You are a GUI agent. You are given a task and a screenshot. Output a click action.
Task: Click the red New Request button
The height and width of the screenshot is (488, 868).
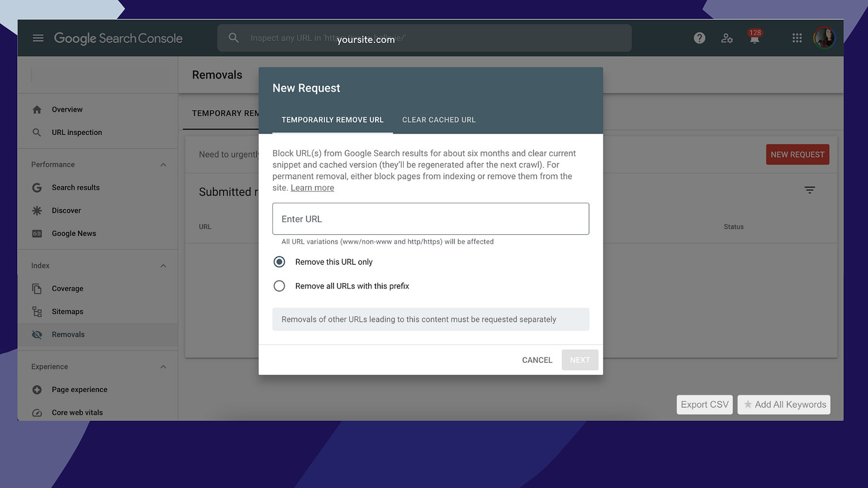pos(798,154)
